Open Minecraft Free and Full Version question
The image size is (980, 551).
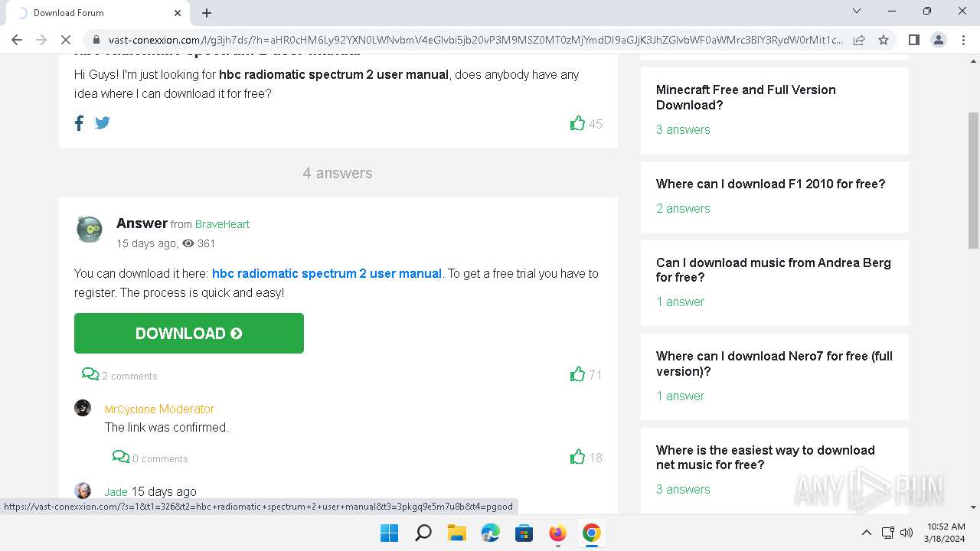click(x=746, y=97)
